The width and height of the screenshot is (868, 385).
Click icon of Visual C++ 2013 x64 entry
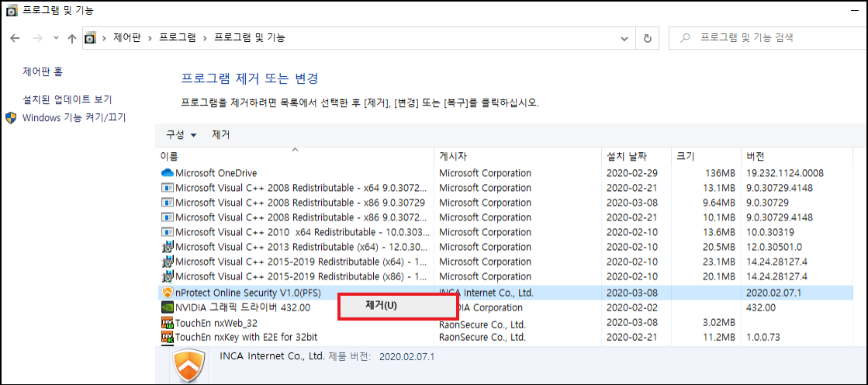click(x=168, y=246)
